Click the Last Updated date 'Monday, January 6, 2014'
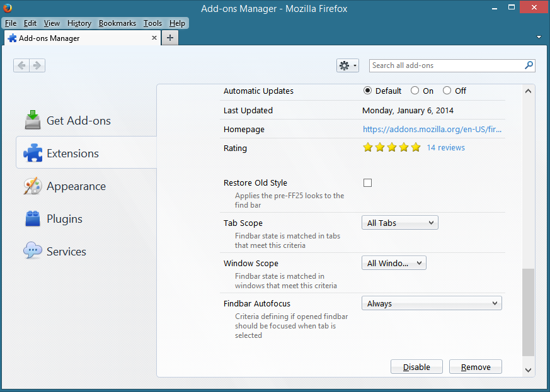550x392 pixels. tap(408, 110)
